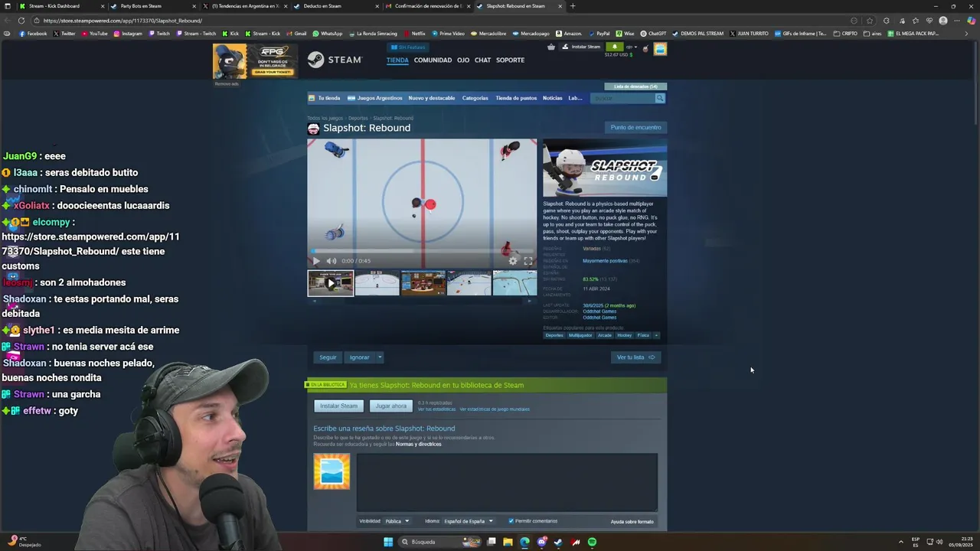Open File Explorer from the taskbar
Image resolution: width=980 pixels, height=551 pixels.
tap(508, 542)
